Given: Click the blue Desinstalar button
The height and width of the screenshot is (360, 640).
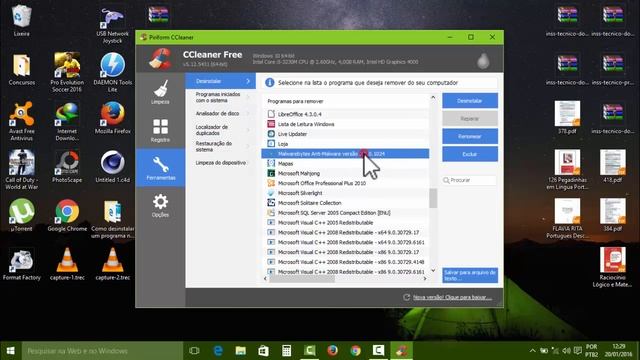Looking at the screenshot, I should [x=470, y=100].
